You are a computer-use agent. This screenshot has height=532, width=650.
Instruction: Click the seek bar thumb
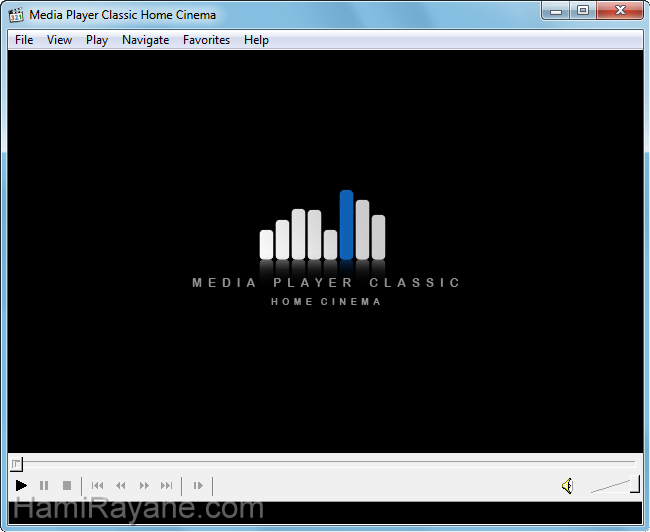[x=16, y=464]
